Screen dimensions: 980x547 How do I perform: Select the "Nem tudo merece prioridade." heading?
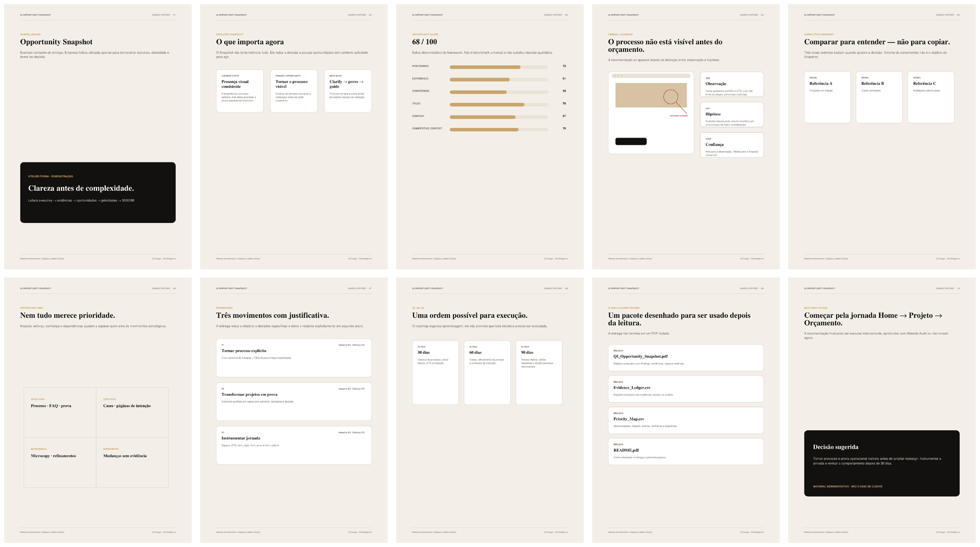tap(68, 315)
